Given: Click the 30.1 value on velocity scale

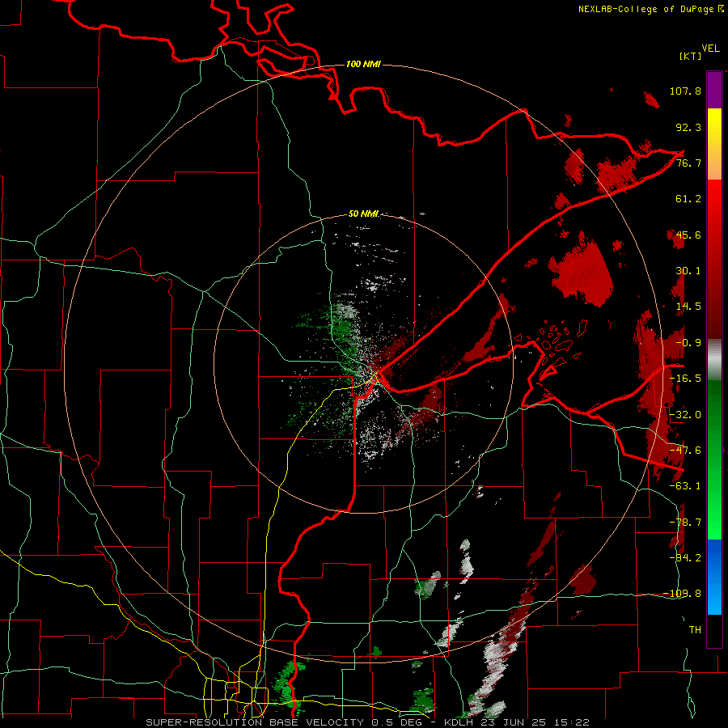Looking at the screenshot, I should [x=688, y=271].
